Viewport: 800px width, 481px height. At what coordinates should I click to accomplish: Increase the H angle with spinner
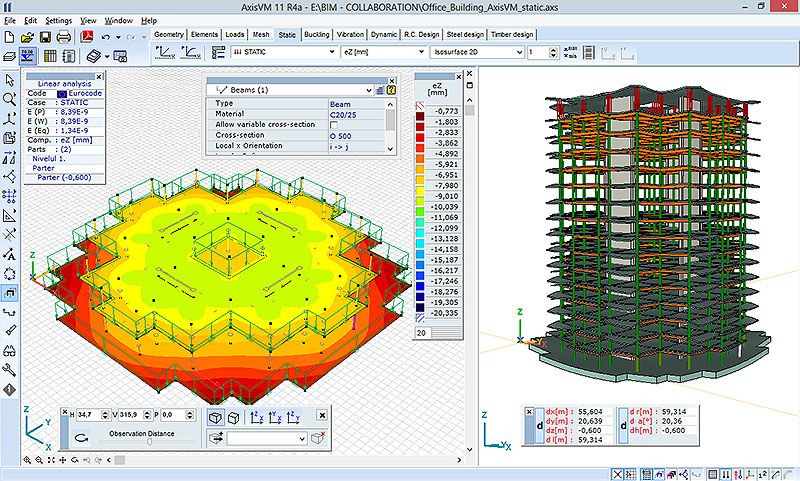click(105, 412)
